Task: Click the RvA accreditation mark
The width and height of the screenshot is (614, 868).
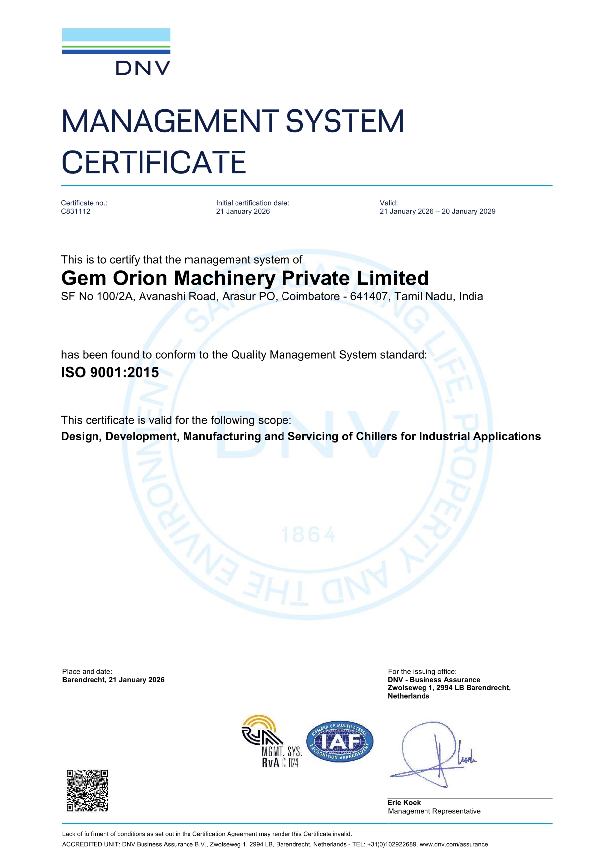Action: click(272, 741)
